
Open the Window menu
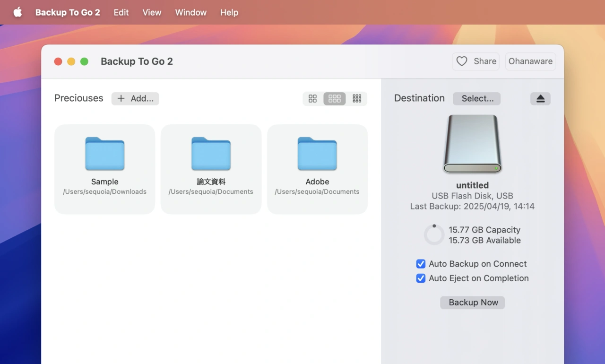coord(190,12)
